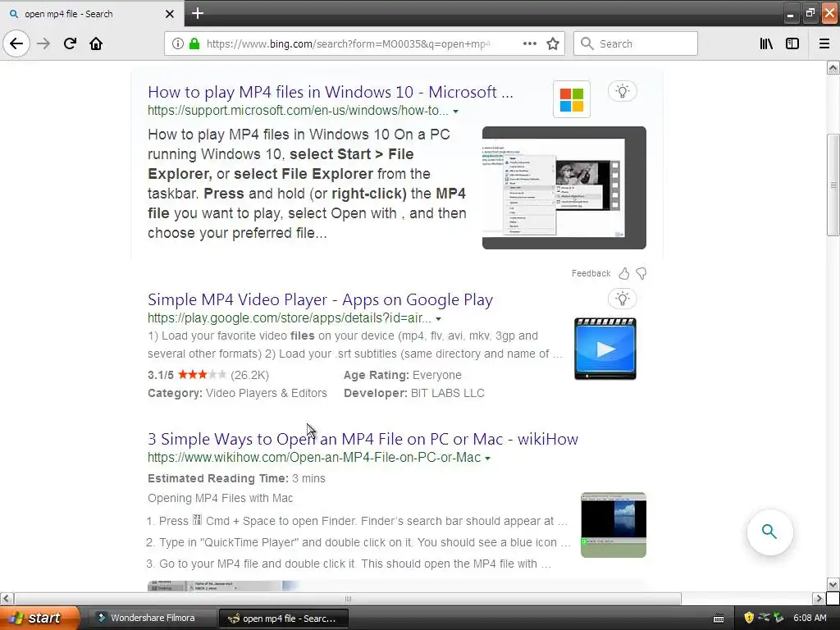Click the security shield tray icon
The width and height of the screenshot is (840, 630).
[749, 618]
